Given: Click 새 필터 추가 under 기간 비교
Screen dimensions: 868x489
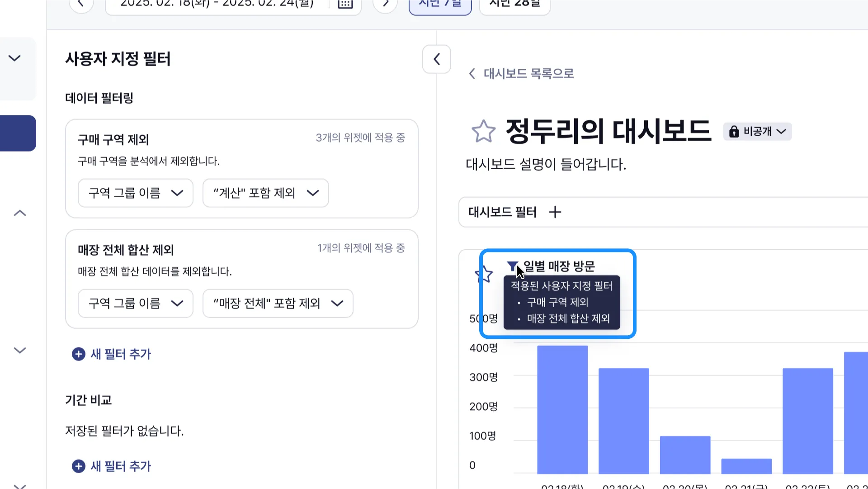Looking at the screenshot, I should [x=112, y=466].
